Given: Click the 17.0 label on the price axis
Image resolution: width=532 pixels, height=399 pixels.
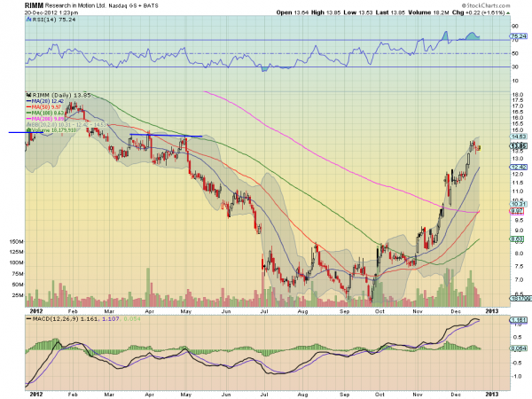Looking at the screenshot, I should click(518, 106).
